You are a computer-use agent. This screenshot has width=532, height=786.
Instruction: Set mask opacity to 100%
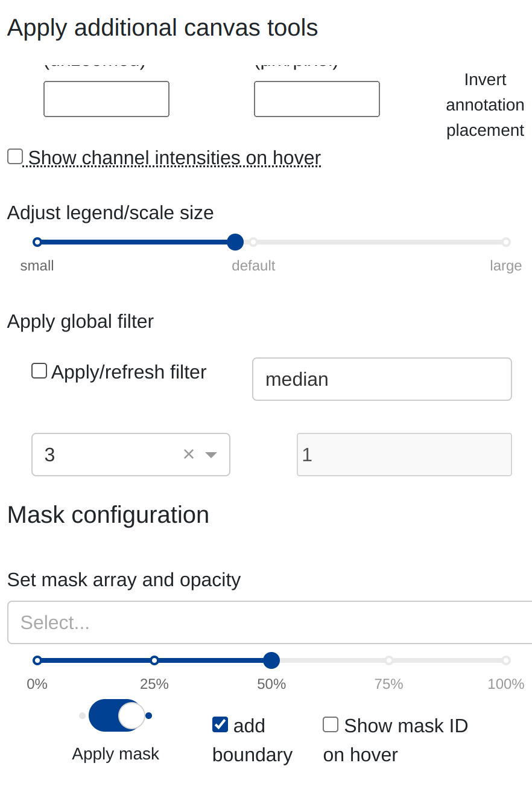click(506, 660)
